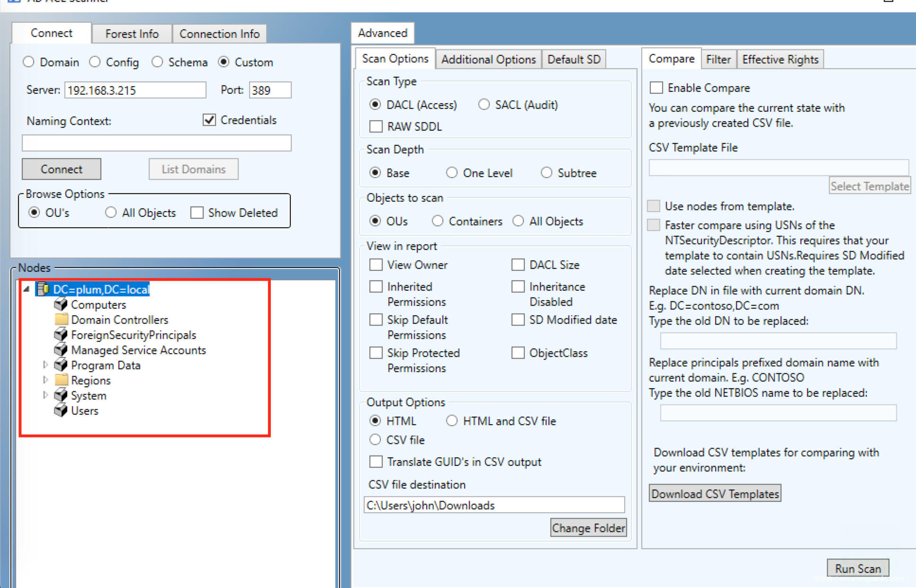Select the SACL (Audit) scan type
916x588 pixels.
[484, 105]
